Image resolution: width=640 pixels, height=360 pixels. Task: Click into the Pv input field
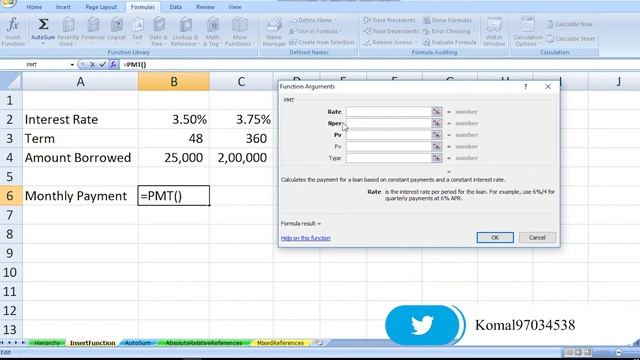click(x=389, y=135)
